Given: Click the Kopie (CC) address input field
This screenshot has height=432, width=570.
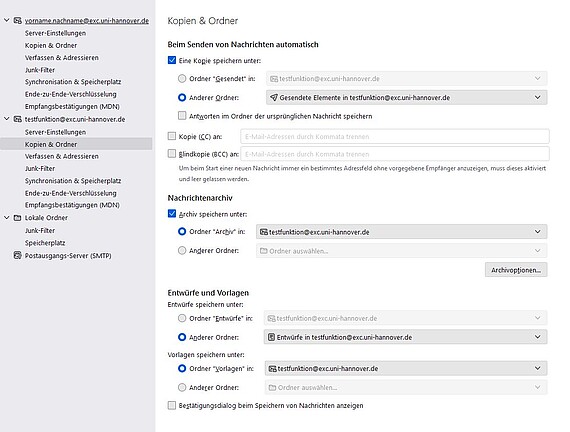Looking at the screenshot, I should pyautogui.click(x=395, y=136).
